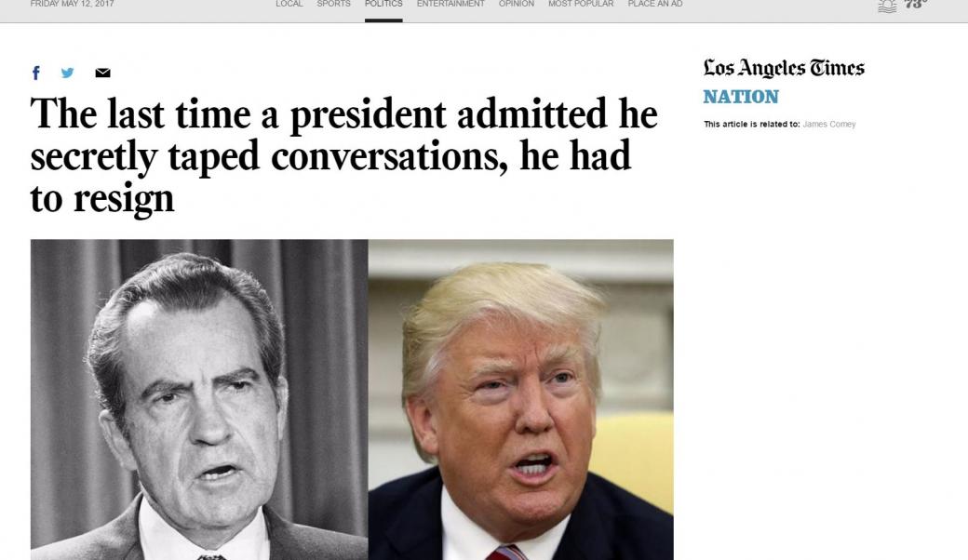Viewport: 968px width, 560px height.
Task: Share the article on Twitter
Action: (66, 72)
